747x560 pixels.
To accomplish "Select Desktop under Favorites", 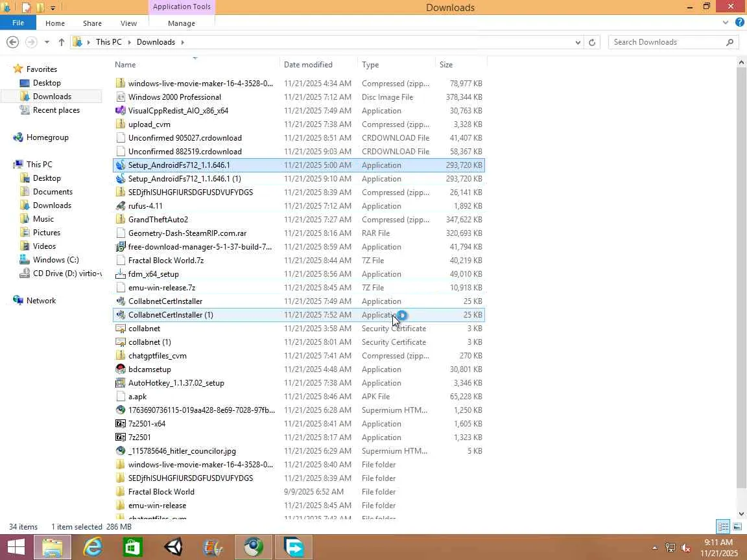I will 47,83.
